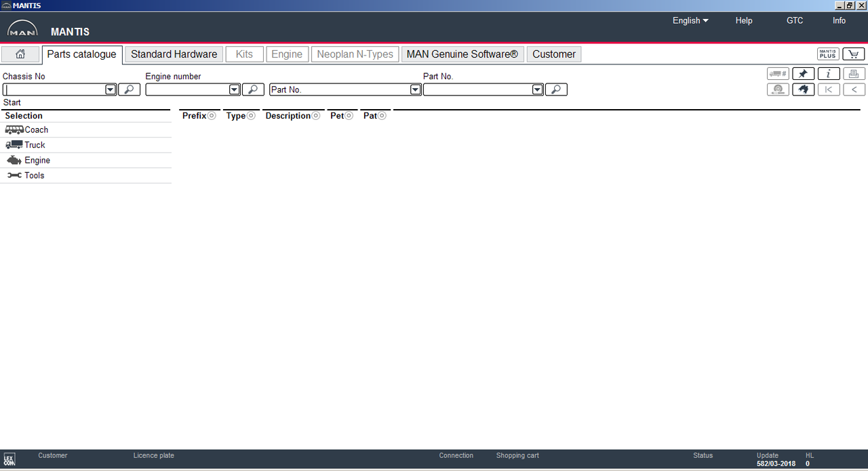Switch to the Standard Hardware tab
This screenshot has width=868, height=471.
(174, 54)
